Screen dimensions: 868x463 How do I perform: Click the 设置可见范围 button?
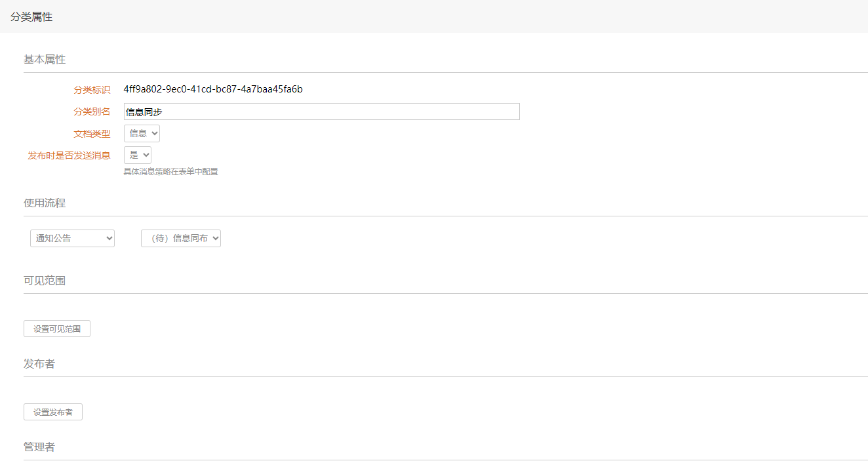pos(57,329)
